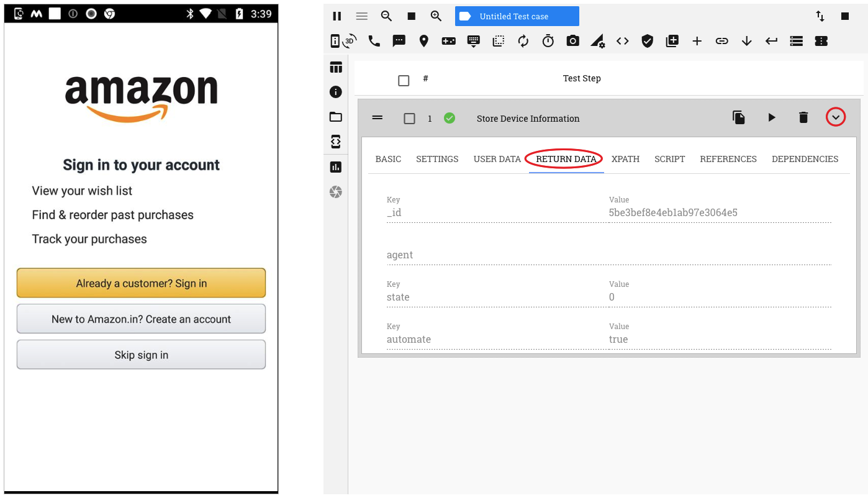Open the folder panel in the sidebar
The width and height of the screenshot is (868, 498).
[336, 117]
